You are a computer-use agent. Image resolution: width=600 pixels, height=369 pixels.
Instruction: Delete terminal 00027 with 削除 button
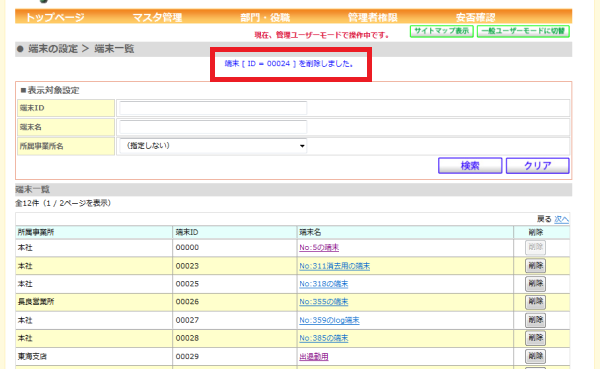(535, 320)
